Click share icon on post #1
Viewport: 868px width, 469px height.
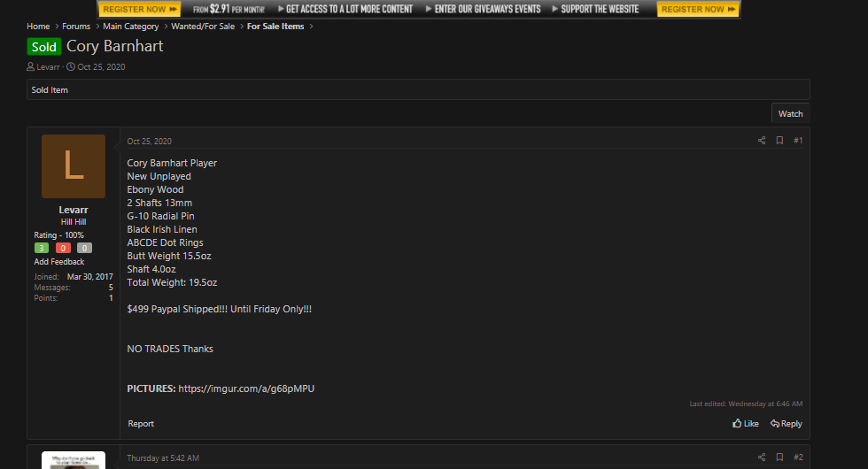pyautogui.click(x=761, y=141)
